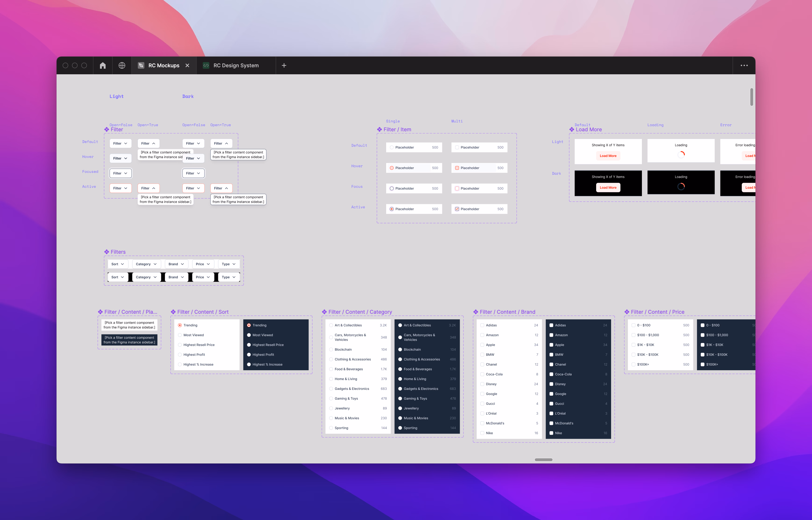Viewport: 812px width, 520px height.
Task: Click Load More in the dark Showing X of Y card
Action: point(608,187)
